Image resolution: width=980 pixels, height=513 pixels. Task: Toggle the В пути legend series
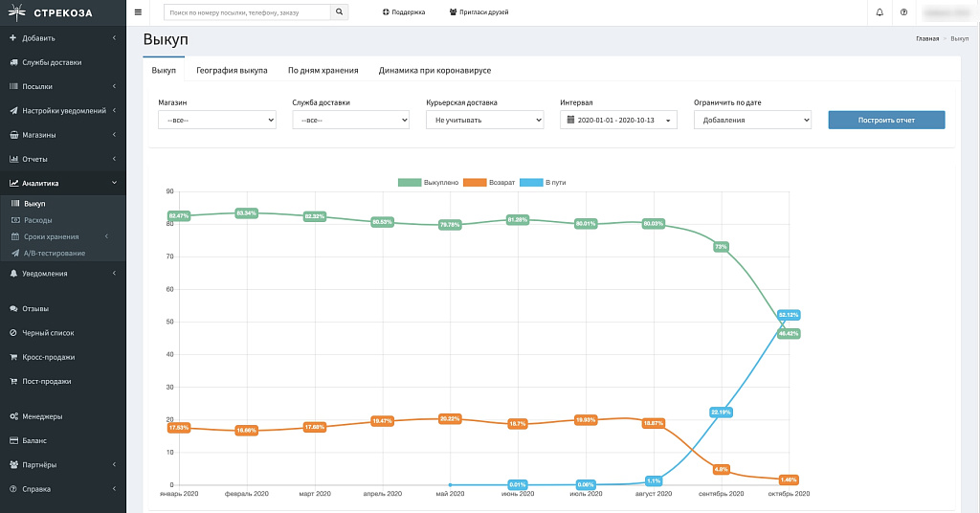tap(543, 182)
